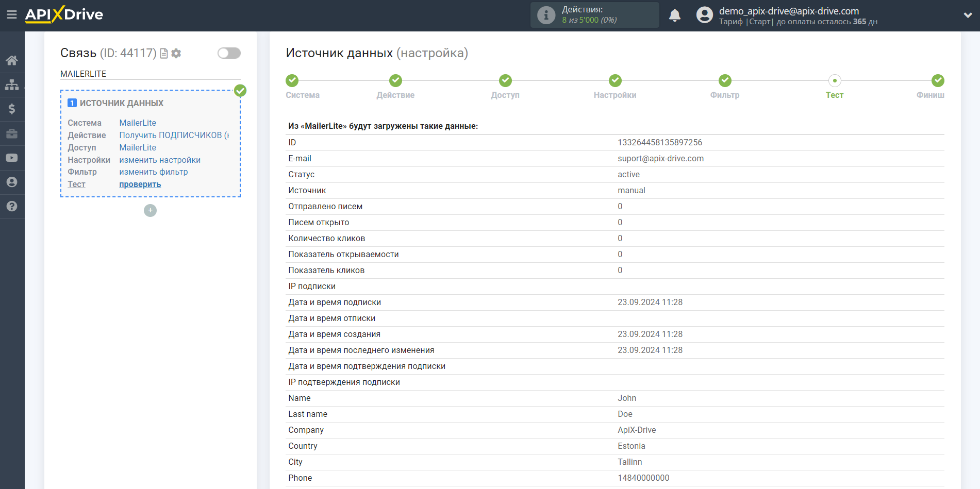Image resolution: width=980 pixels, height=489 pixels.
Task: Click the manual source value
Action: click(x=632, y=190)
